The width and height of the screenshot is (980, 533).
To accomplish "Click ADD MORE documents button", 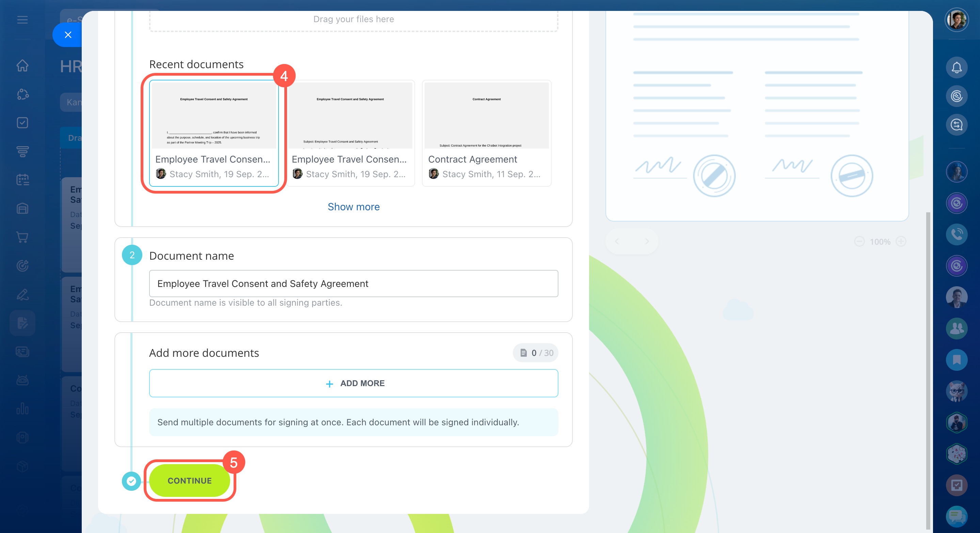I will point(353,383).
